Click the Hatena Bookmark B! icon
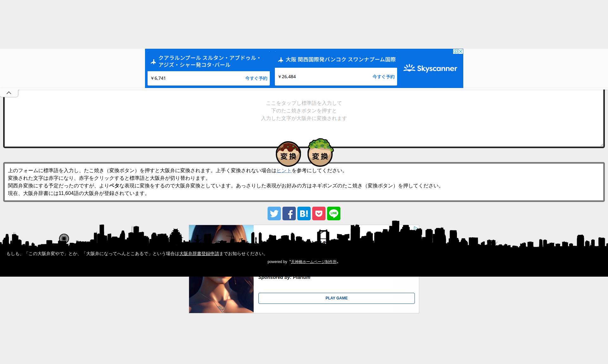608x364 pixels. click(304, 214)
